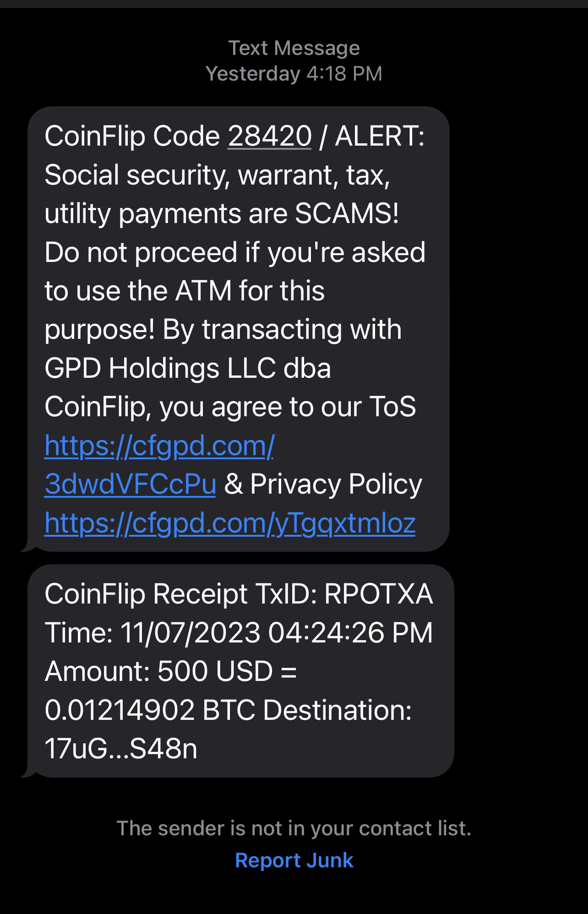Tap Report Junk
Screen dimensions: 588x914
(x=294, y=860)
